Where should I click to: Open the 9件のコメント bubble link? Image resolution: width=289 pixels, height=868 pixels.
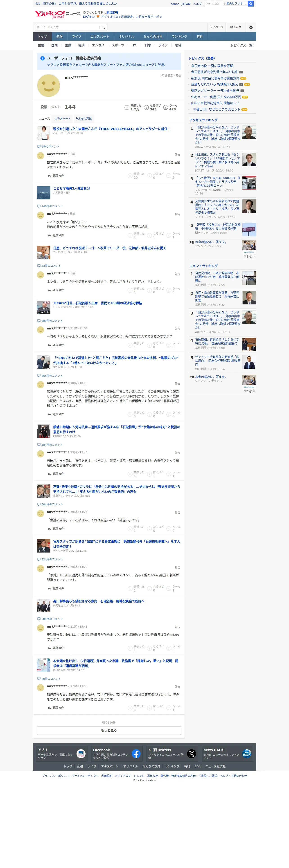tap(48, 146)
